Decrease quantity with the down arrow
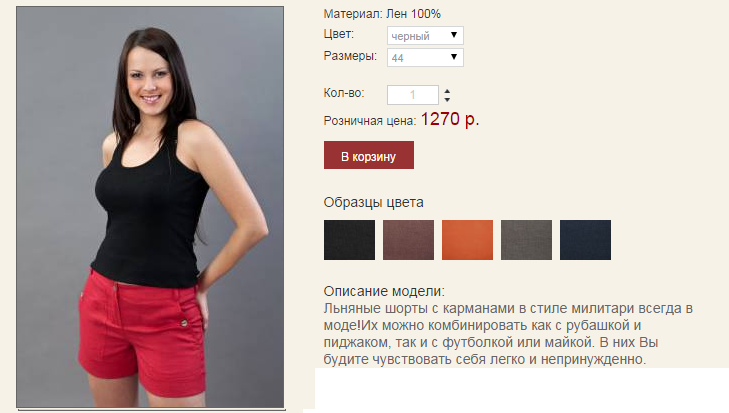 pyautogui.click(x=447, y=100)
